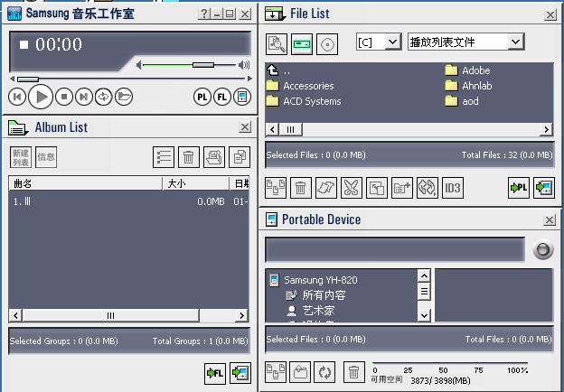This screenshot has width=564, height=392.
Task: Open the aod folder
Action: (x=462, y=101)
